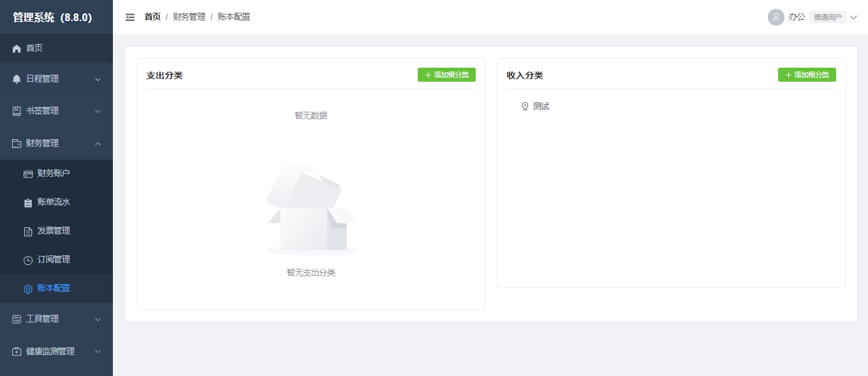The image size is (868, 376).
Task: Expand the 日程管理 submenu chevron
Action: [x=98, y=79]
